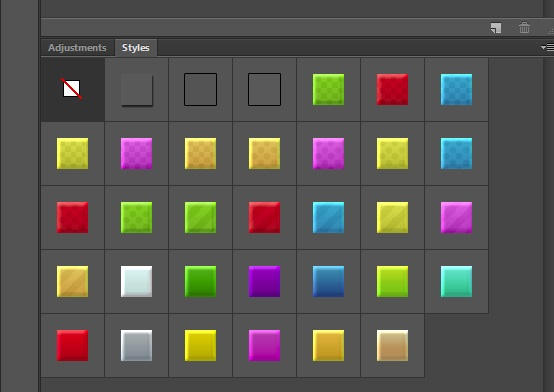Choose the dark blue glossy style

click(x=328, y=281)
